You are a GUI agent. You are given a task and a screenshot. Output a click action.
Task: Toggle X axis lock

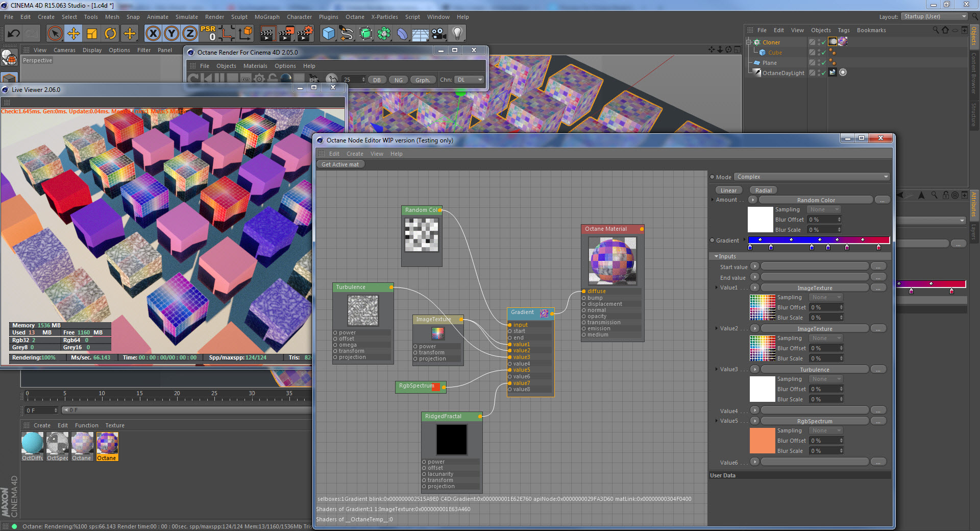[153, 34]
